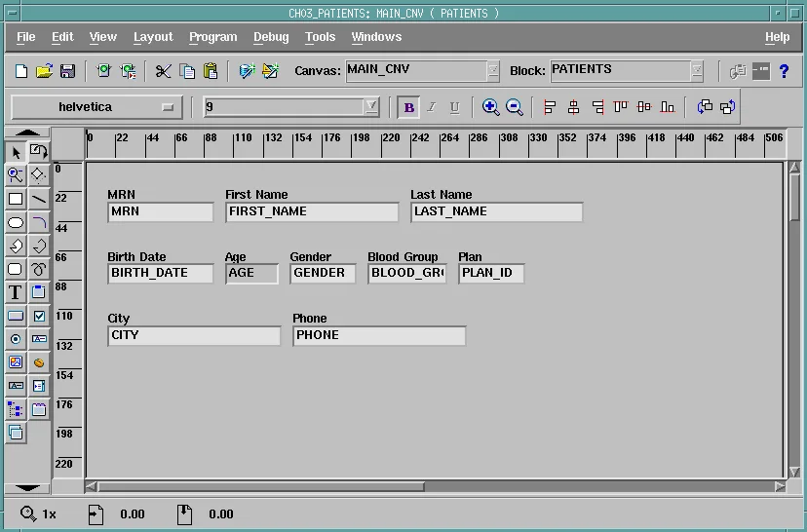Click the Bring to Front icon
This screenshot has width=807, height=532.
click(705, 107)
